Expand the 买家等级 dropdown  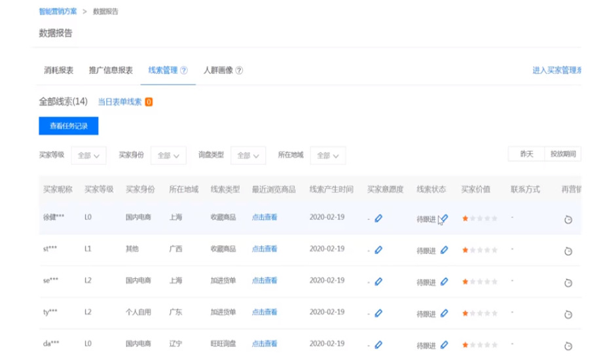(x=88, y=156)
